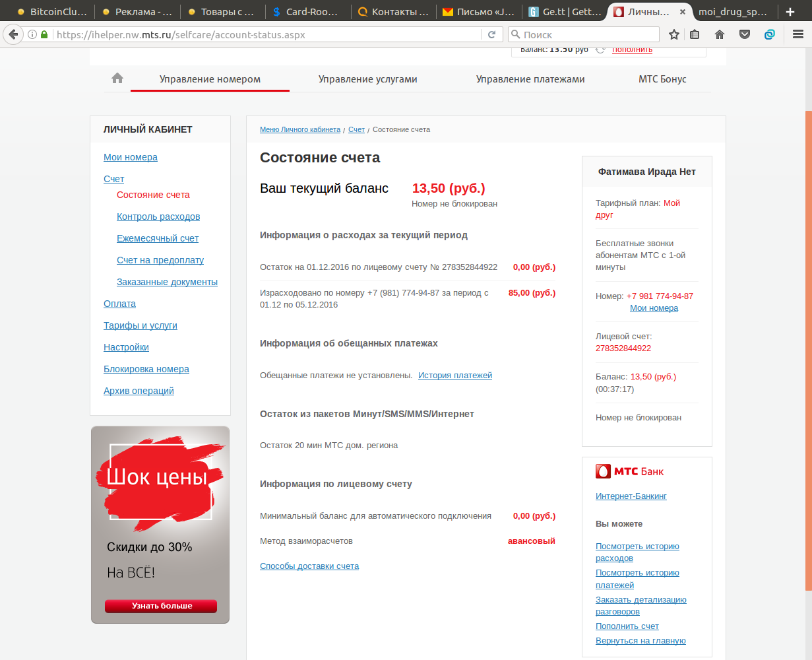Click phone number +7 981 774-94-87
The width and height of the screenshot is (812, 660).
click(x=660, y=296)
